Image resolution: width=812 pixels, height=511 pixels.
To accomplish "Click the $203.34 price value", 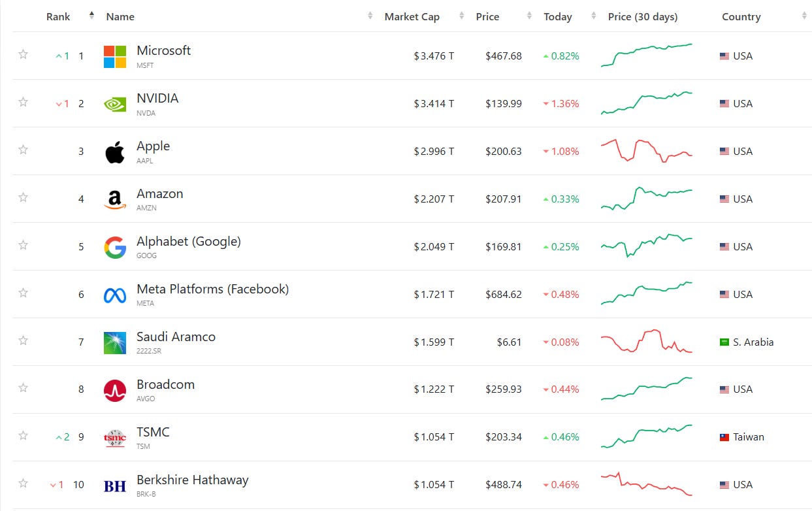I will coord(504,437).
